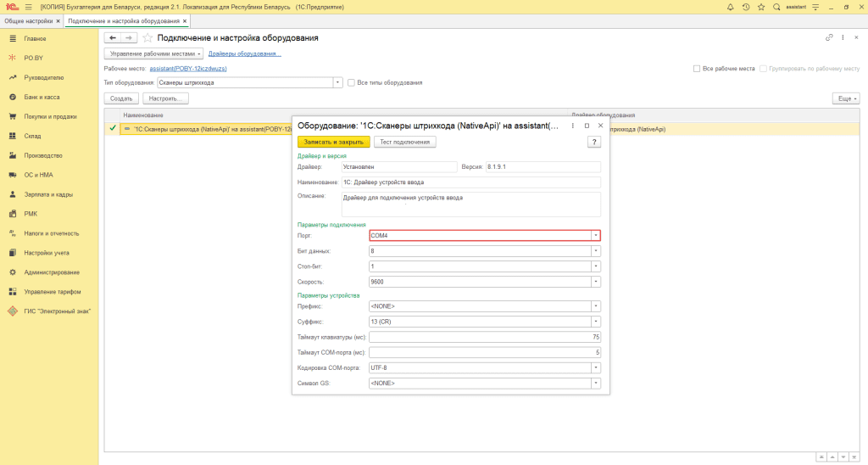This screenshot has height=465, width=868.
Task: Click the 'Таймаут клавиатуры' input field
Action: [484, 337]
